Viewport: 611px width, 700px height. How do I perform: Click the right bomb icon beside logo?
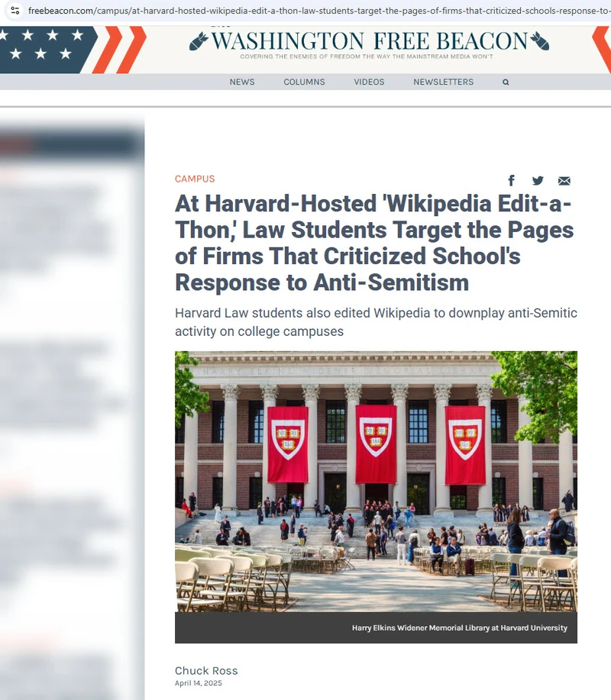tap(539, 41)
